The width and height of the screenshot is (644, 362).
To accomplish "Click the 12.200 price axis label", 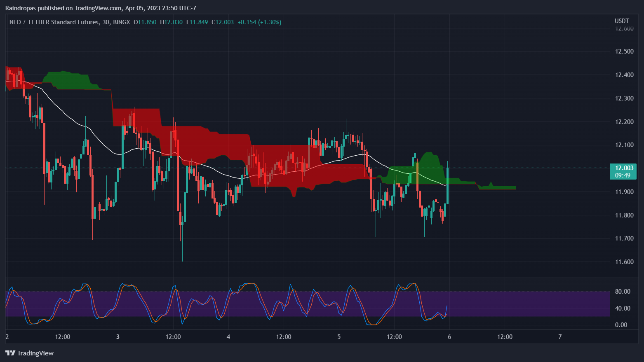I will tap(624, 122).
